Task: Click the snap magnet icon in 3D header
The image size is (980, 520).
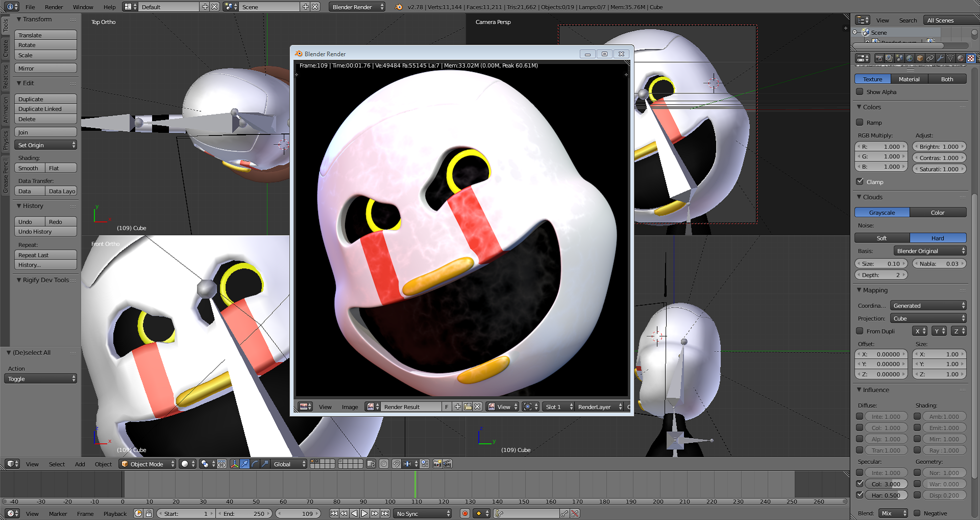Action: tap(396, 464)
